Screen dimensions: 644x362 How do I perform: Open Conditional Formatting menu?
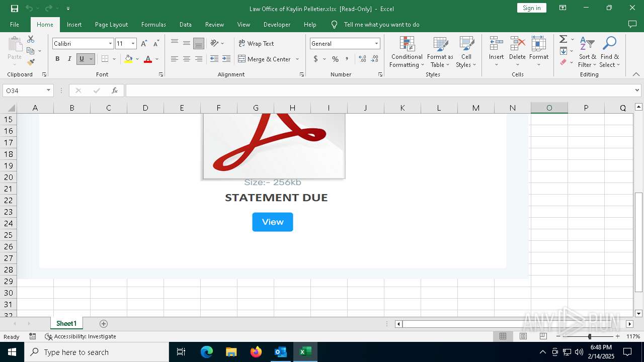407,52
